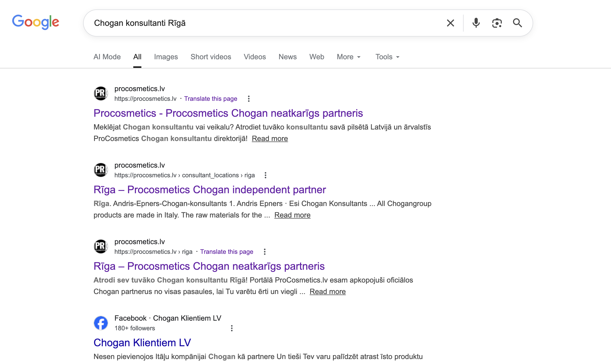Open 'Rīga – Procosmetics Chogan independent partner' link

click(210, 190)
